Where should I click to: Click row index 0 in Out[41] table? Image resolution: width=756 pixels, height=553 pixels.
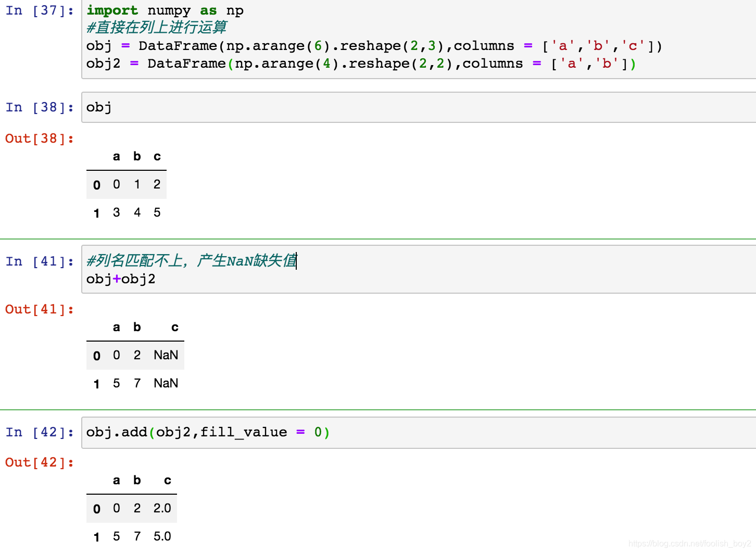97,356
